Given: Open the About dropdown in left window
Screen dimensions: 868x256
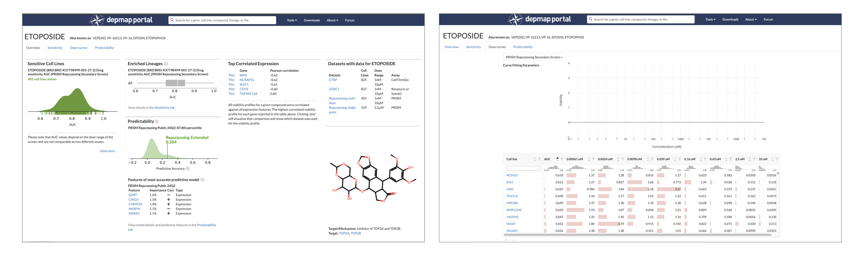Looking at the screenshot, I should [332, 20].
